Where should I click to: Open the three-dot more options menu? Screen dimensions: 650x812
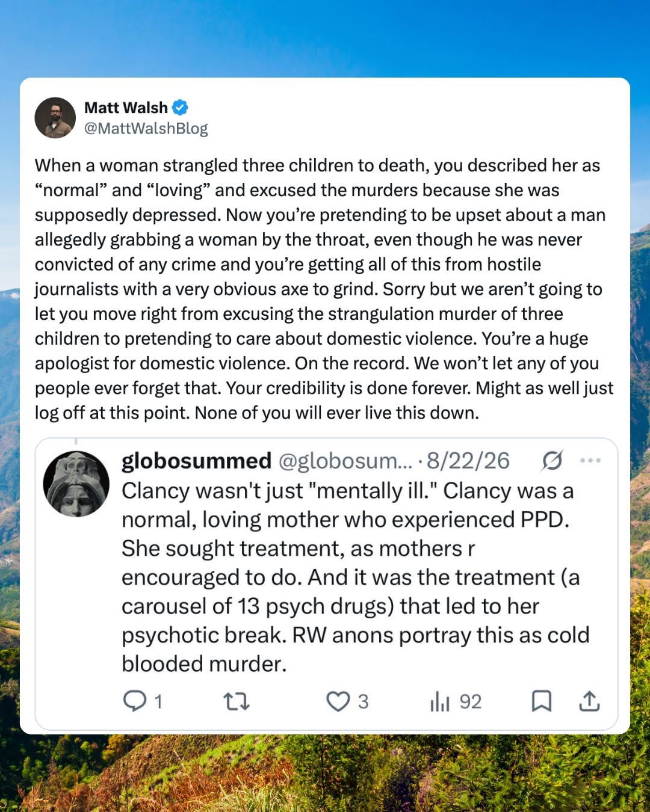(x=590, y=461)
